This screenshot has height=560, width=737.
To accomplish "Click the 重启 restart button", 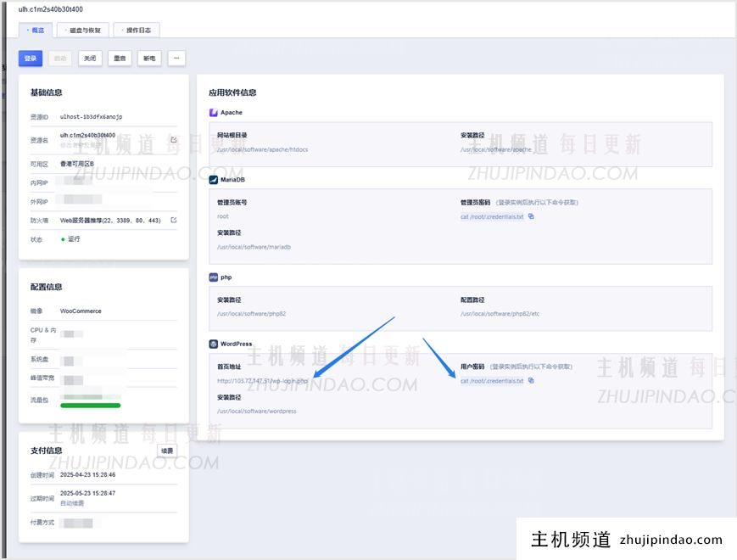I will [120, 59].
